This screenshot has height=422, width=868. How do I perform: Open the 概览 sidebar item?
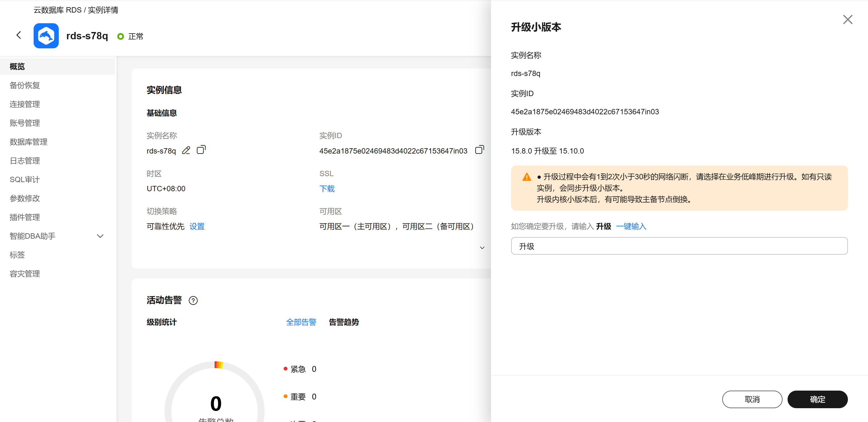tap(57, 66)
